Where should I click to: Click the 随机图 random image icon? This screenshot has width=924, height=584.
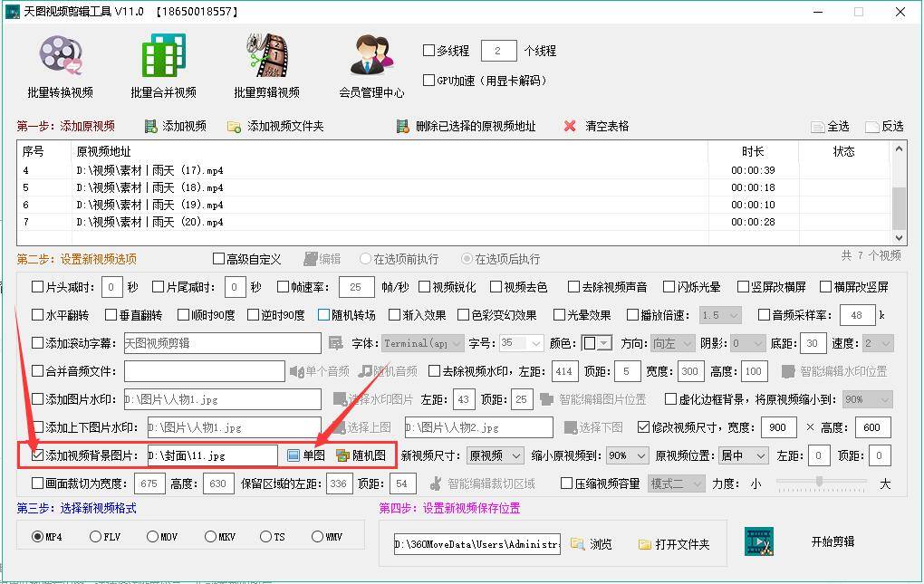(x=342, y=455)
